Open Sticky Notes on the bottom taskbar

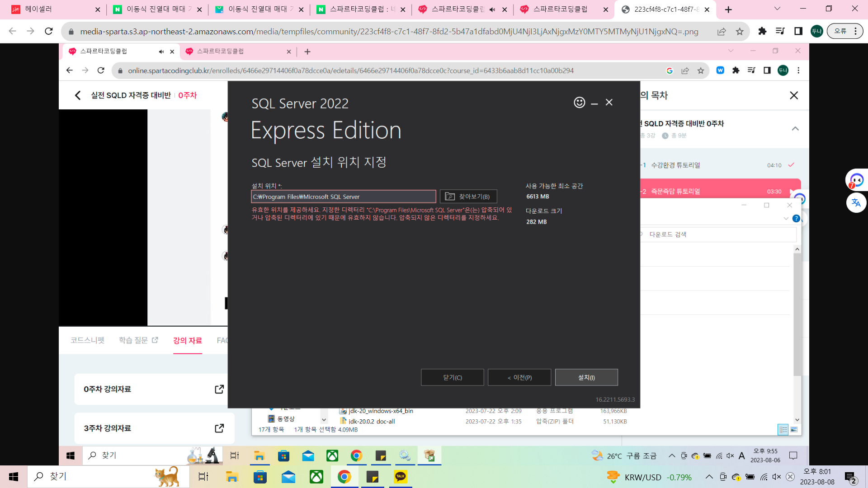[x=373, y=477]
